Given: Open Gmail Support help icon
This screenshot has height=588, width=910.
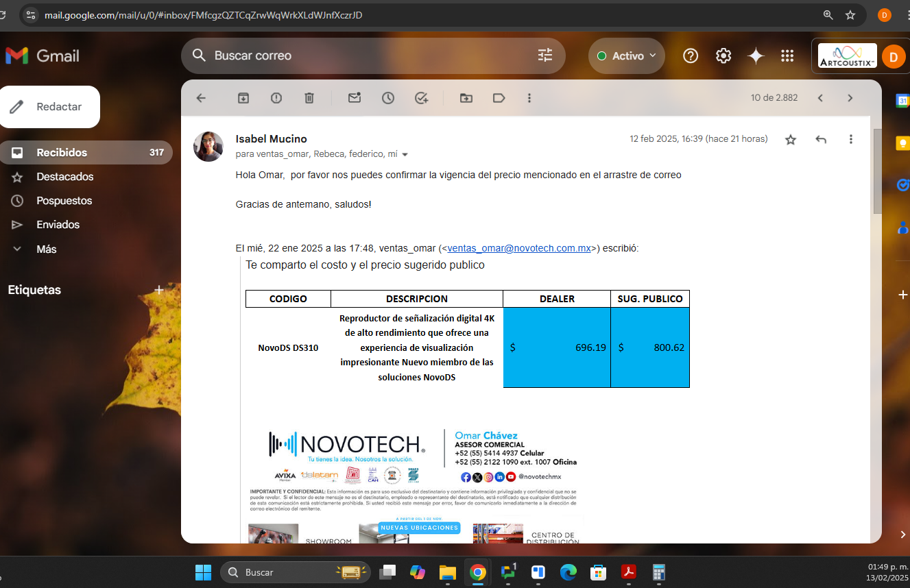Looking at the screenshot, I should click(x=691, y=56).
